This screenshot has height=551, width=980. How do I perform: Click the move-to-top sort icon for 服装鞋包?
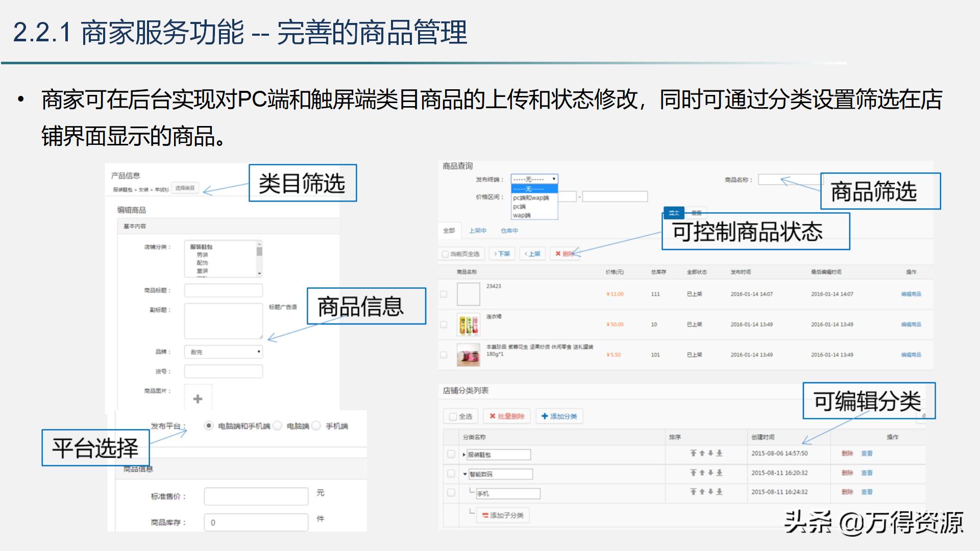click(x=693, y=453)
